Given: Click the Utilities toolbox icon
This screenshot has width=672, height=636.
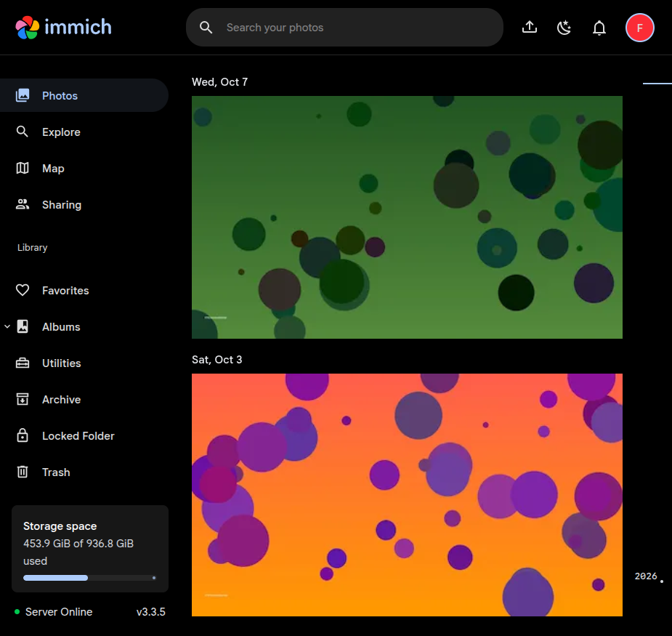Looking at the screenshot, I should (23, 363).
